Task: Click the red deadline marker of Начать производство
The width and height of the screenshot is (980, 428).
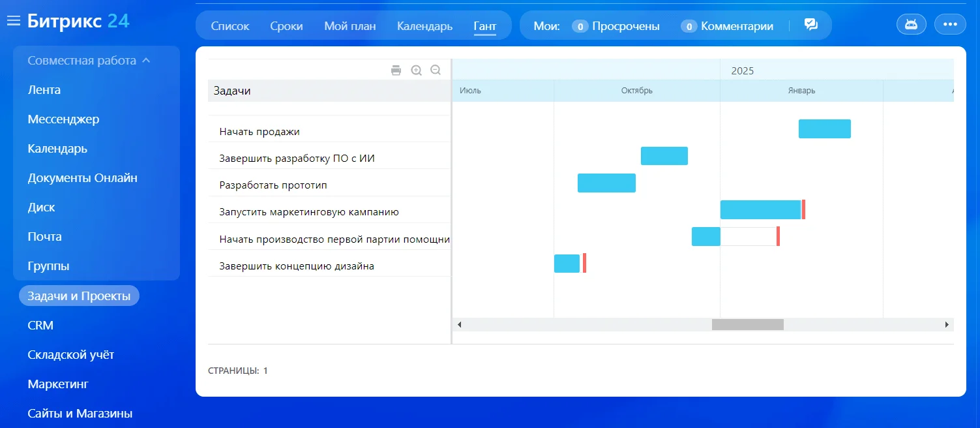Action: click(x=778, y=236)
